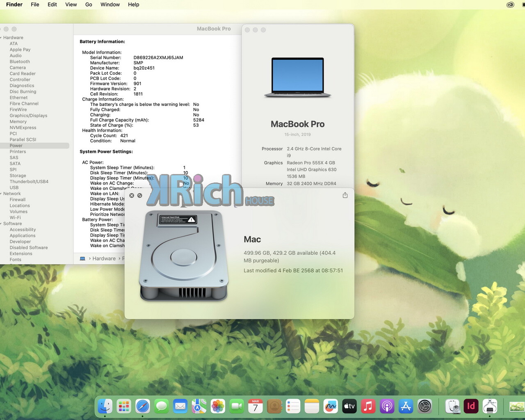Click the 15-inch, 2019 model text
This screenshot has height=420, width=525.
click(x=298, y=135)
